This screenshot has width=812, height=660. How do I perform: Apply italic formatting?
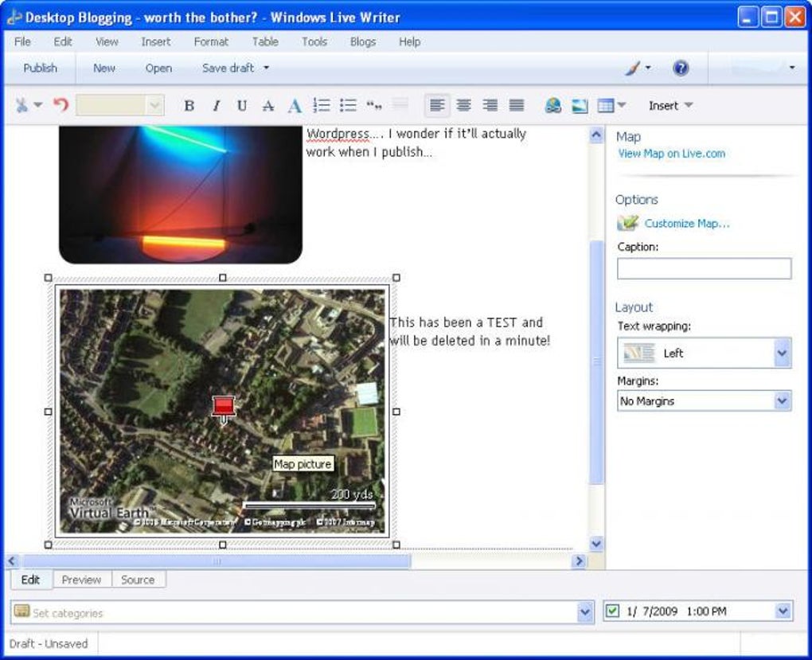point(215,106)
